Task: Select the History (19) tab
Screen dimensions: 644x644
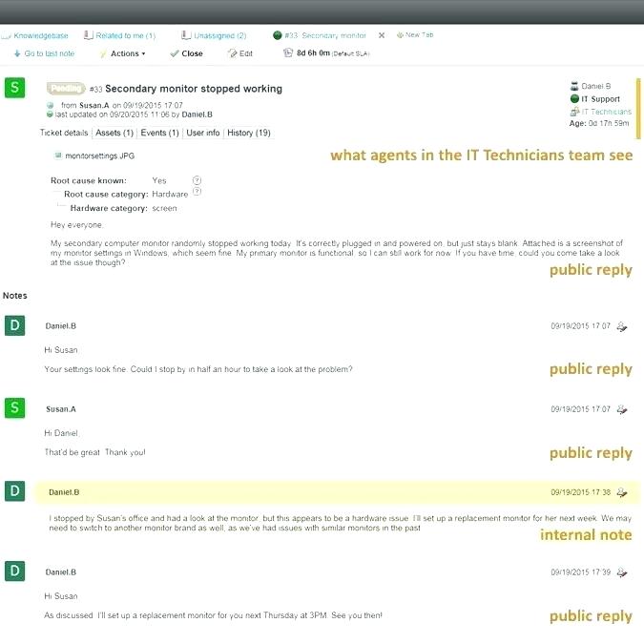Action: [248, 133]
